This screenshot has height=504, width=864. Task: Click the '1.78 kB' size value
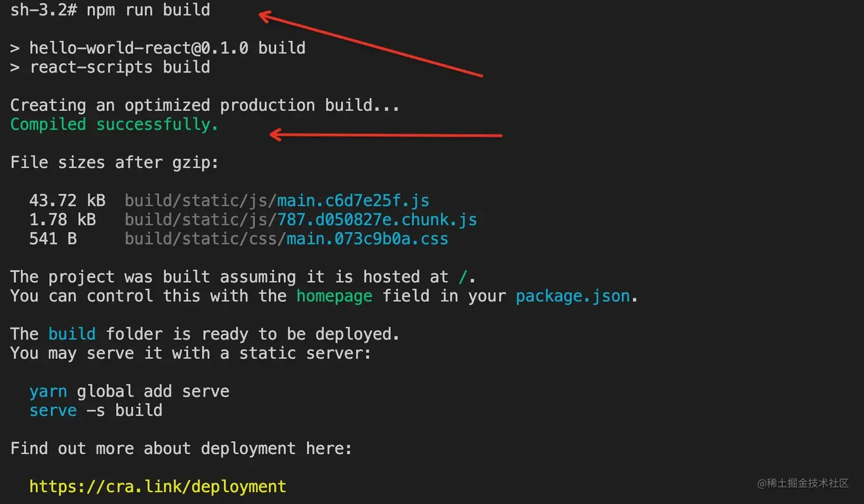(63, 219)
